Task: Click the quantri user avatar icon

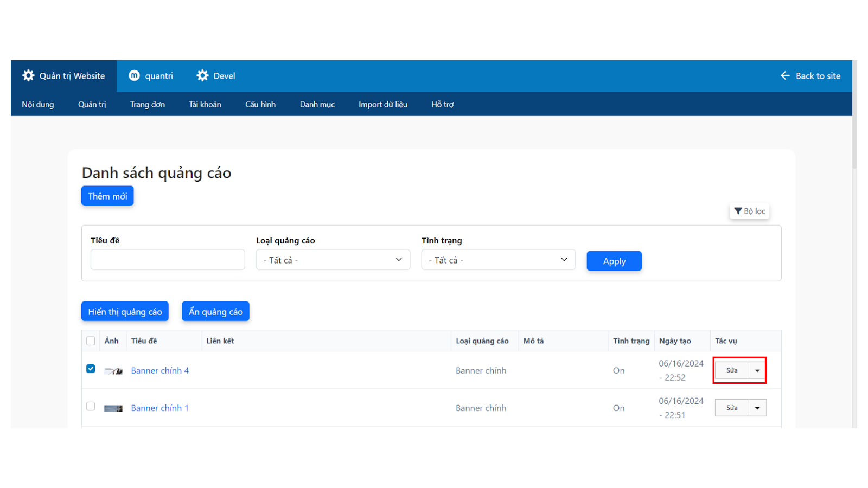Action: point(134,76)
